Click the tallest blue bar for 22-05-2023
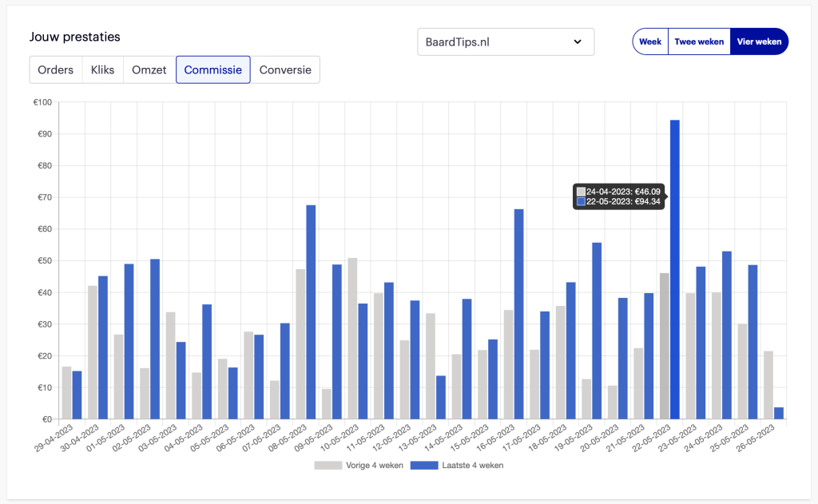 tap(675, 272)
